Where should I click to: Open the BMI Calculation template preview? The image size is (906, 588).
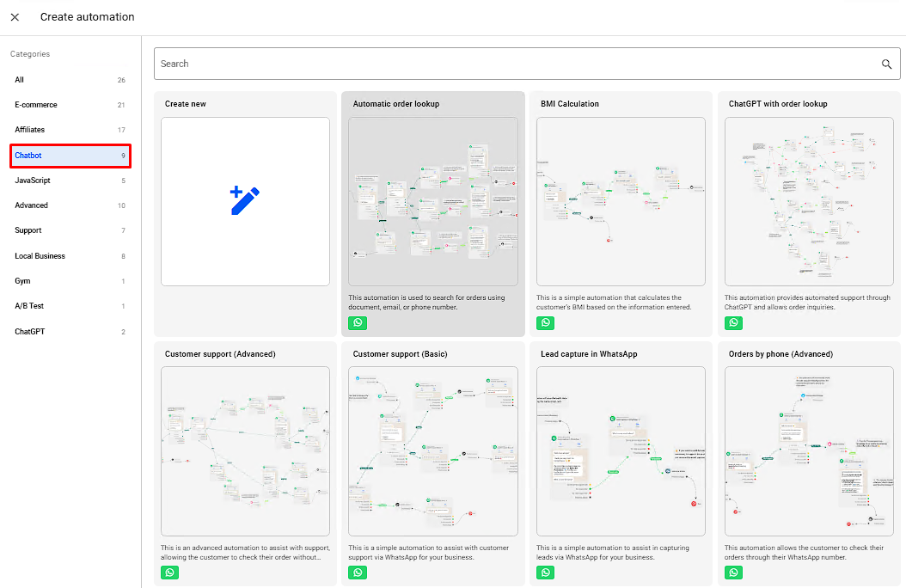tap(621, 201)
